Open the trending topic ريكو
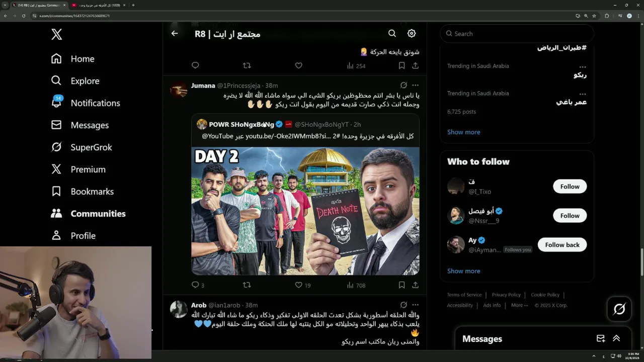 580,75
